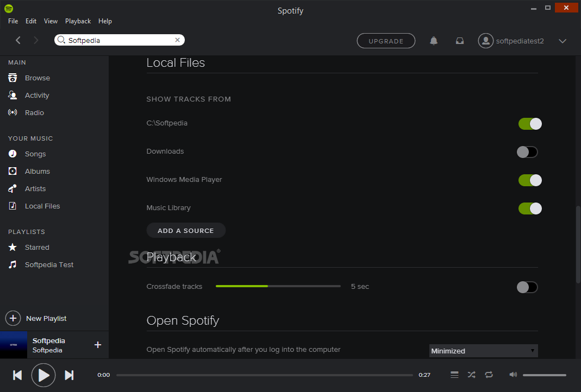Toggle the Music Library source off
The image size is (581, 392).
(530, 208)
